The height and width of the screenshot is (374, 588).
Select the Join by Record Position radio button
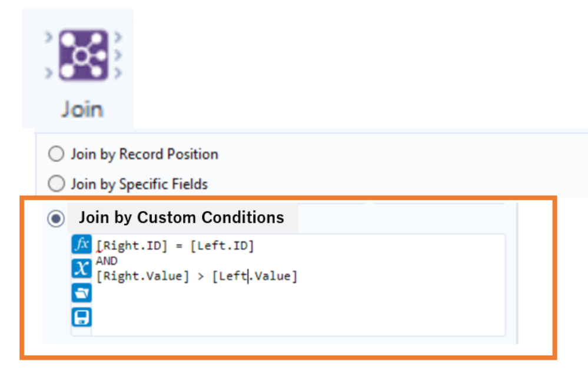(56, 155)
